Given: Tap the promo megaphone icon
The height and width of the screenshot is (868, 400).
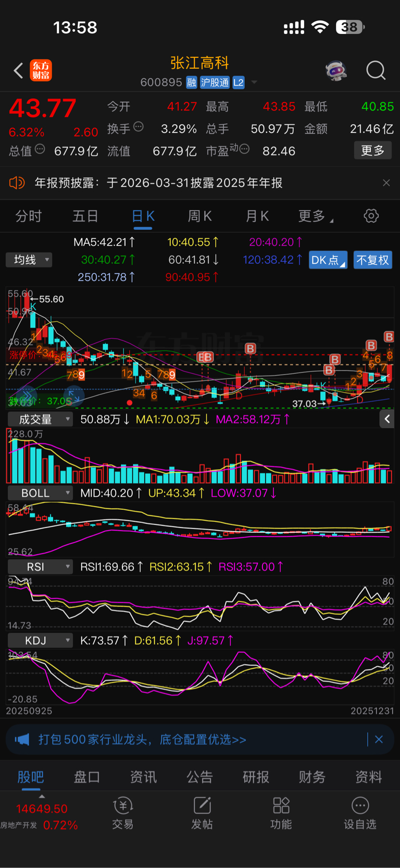Looking at the screenshot, I should [x=22, y=739].
